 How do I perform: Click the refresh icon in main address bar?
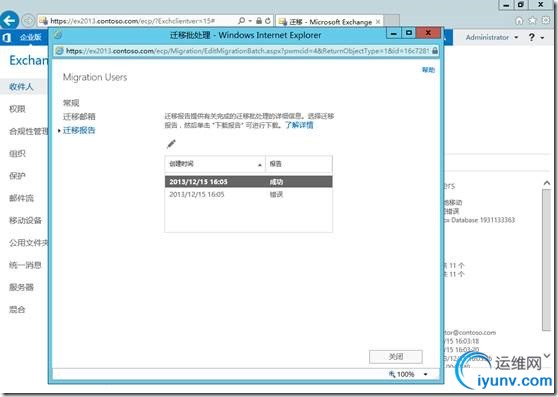click(x=268, y=21)
